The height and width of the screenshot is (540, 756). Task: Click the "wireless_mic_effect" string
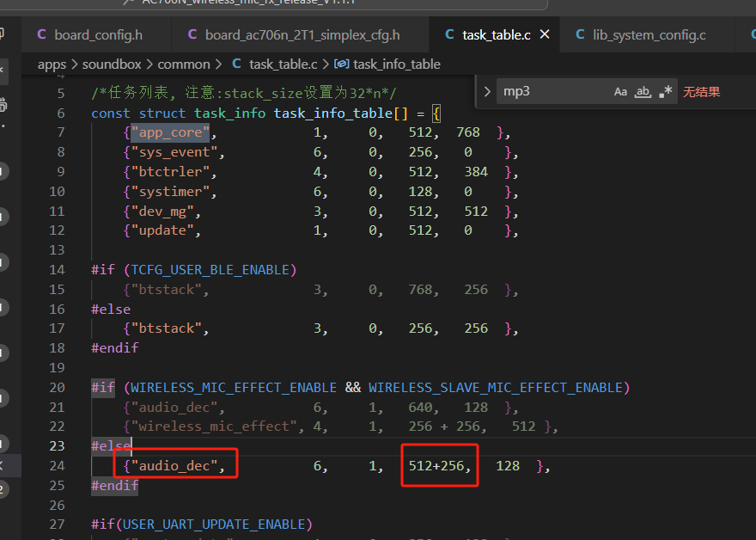[214, 426]
